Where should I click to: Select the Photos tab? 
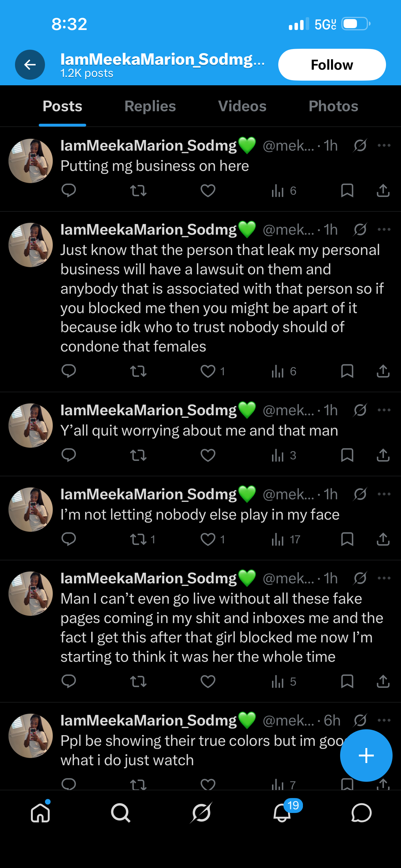pyautogui.click(x=333, y=106)
